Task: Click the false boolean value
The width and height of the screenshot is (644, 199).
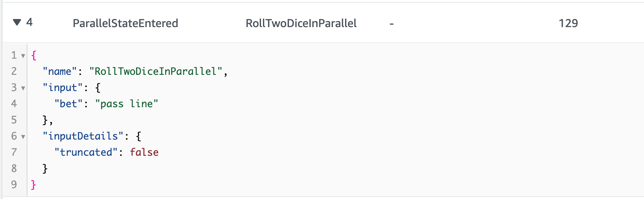Action: pyautogui.click(x=144, y=152)
